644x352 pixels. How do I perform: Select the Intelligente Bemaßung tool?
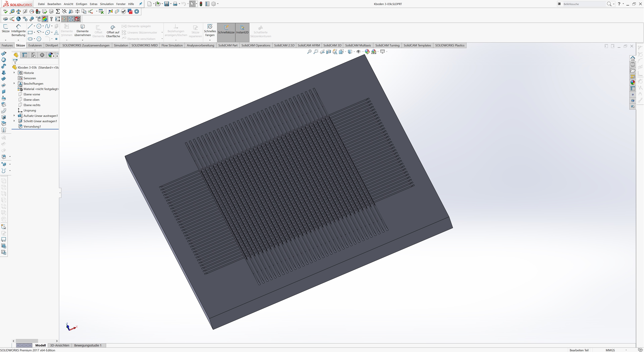tap(18, 31)
